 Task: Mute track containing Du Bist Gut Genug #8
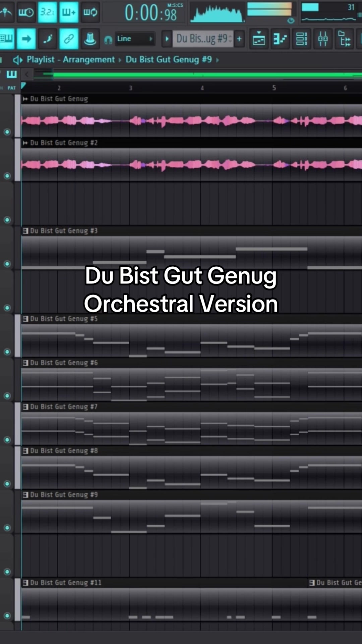click(7, 484)
